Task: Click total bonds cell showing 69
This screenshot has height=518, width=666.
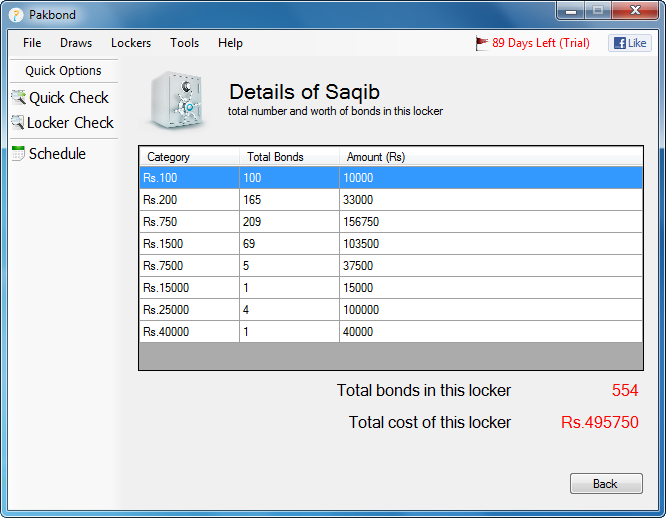Action: pos(289,244)
